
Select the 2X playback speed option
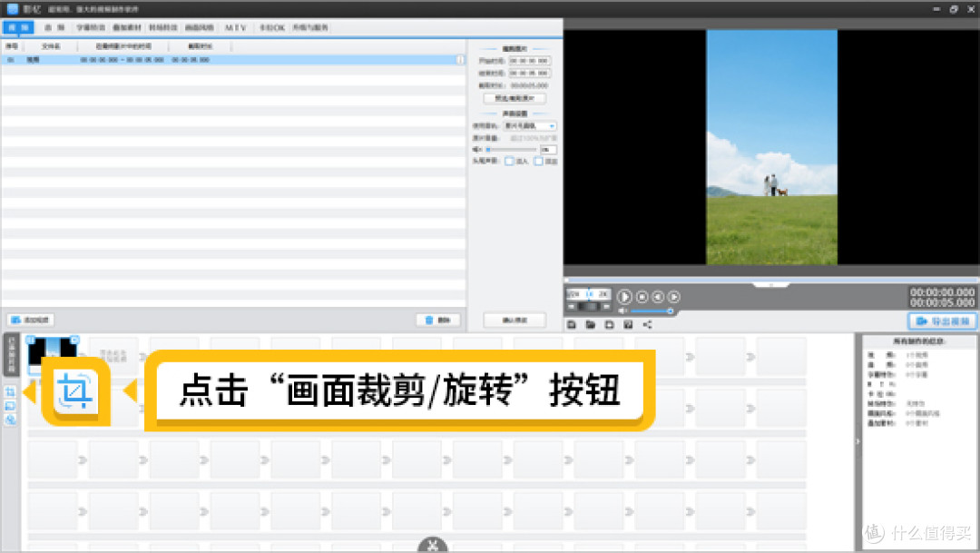point(603,293)
